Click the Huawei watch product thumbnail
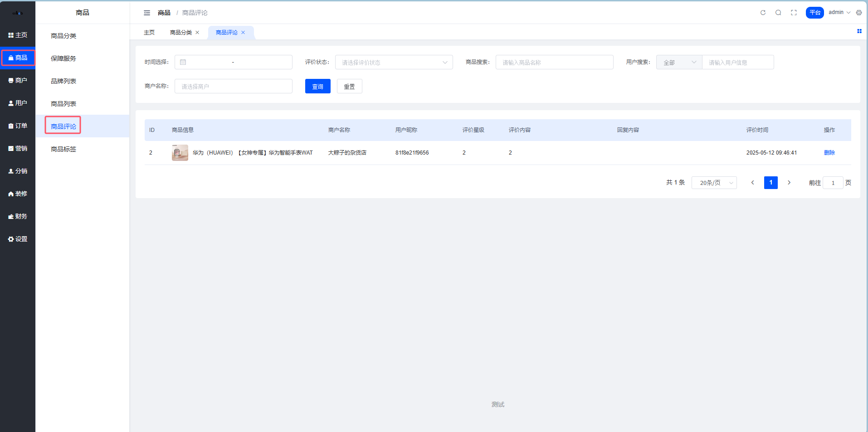The width and height of the screenshot is (868, 432). pyautogui.click(x=180, y=153)
